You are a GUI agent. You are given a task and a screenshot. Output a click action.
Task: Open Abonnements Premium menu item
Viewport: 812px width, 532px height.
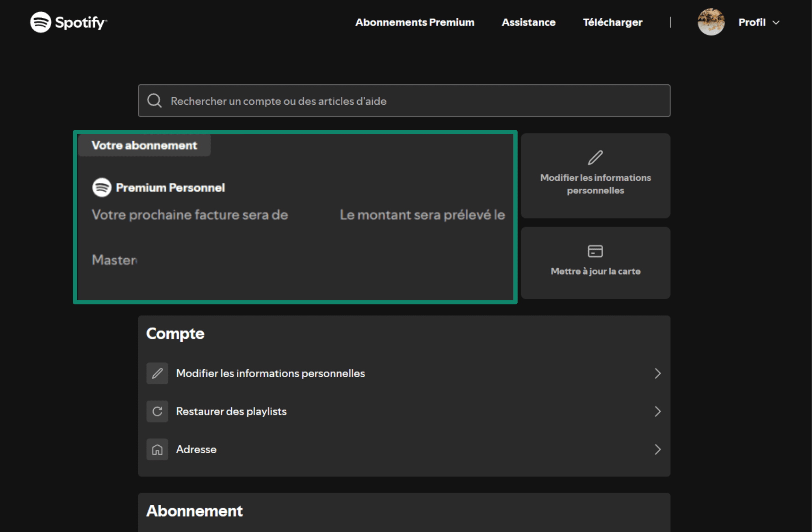(414, 22)
